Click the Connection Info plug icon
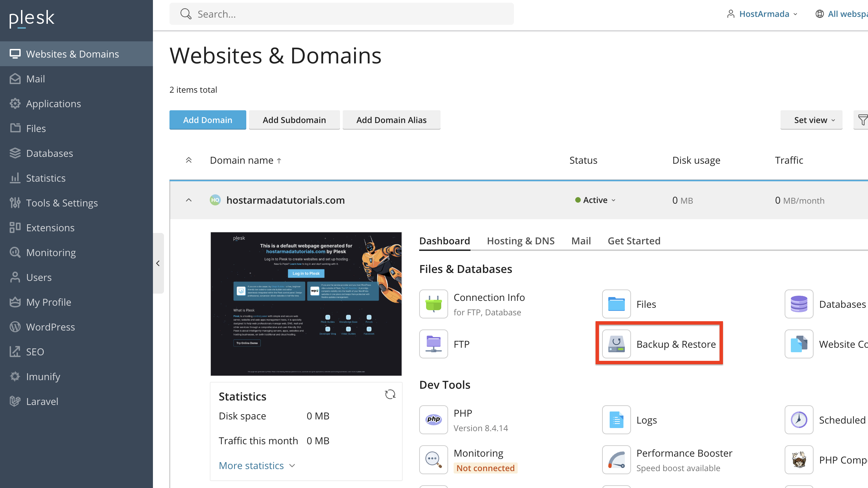Image resolution: width=868 pixels, height=488 pixels. tap(434, 304)
